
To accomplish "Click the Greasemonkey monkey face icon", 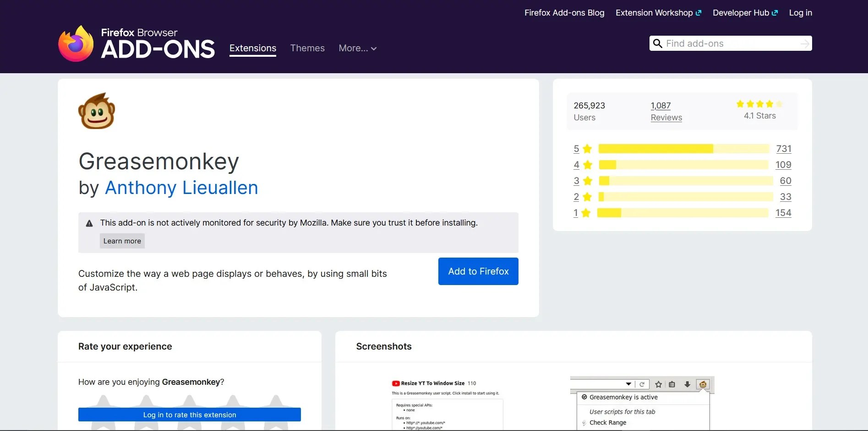I will point(97,111).
